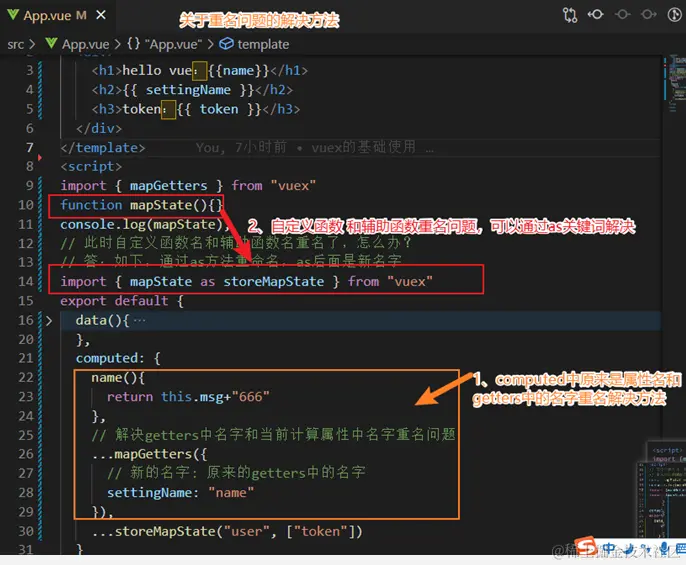Click the code minimap
686x565 pixels.
pyautogui.click(x=676, y=83)
